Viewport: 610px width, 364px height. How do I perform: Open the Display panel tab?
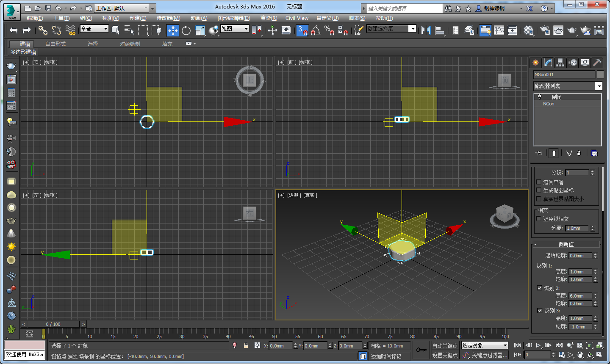coord(585,63)
